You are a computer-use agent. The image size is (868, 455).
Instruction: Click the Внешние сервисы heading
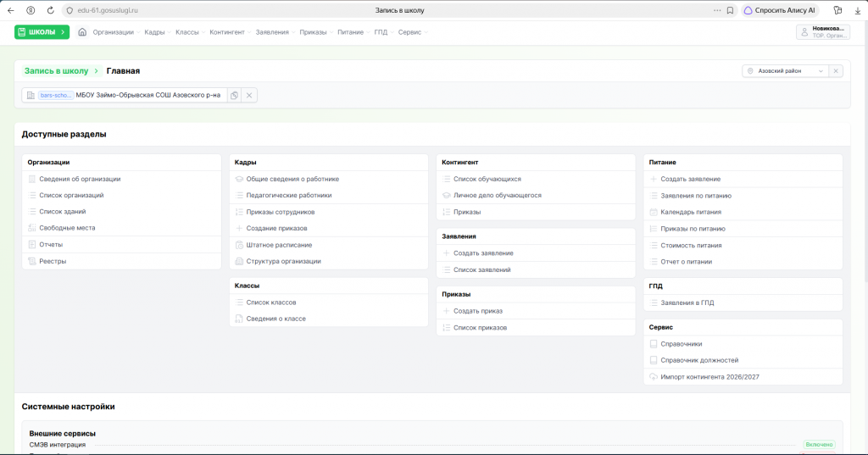point(63,434)
